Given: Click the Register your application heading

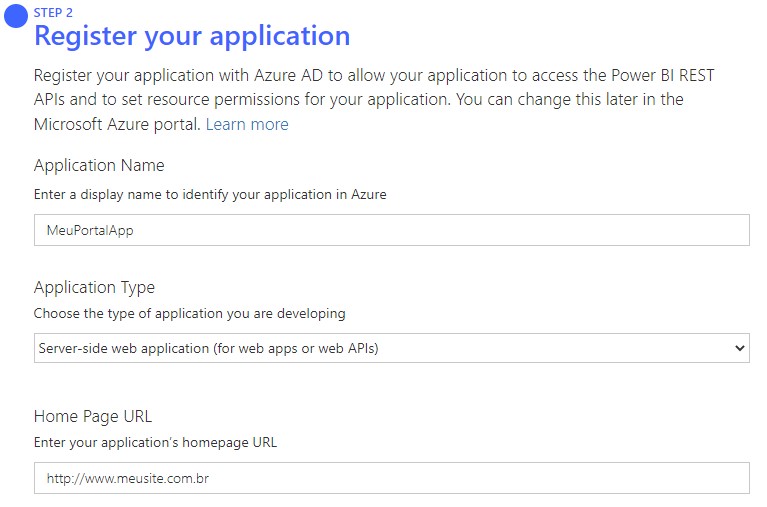Looking at the screenshot, I should click(192, 37).
